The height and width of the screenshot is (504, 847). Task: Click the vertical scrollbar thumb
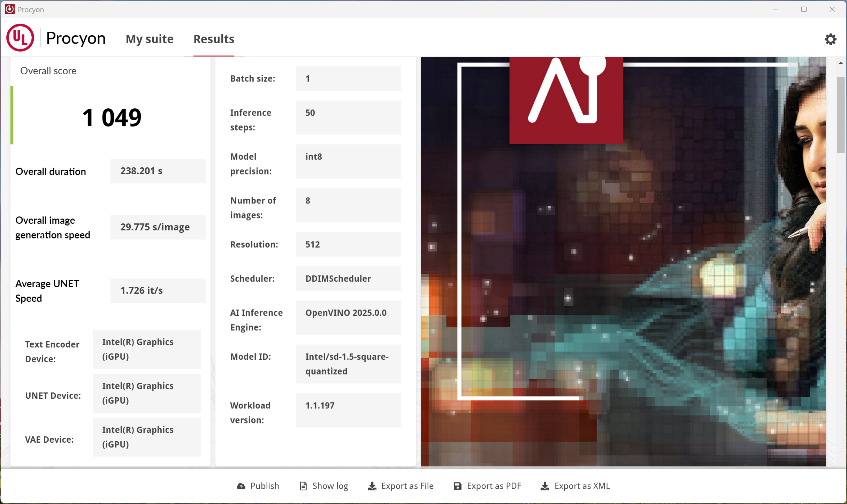pos(841,115)
